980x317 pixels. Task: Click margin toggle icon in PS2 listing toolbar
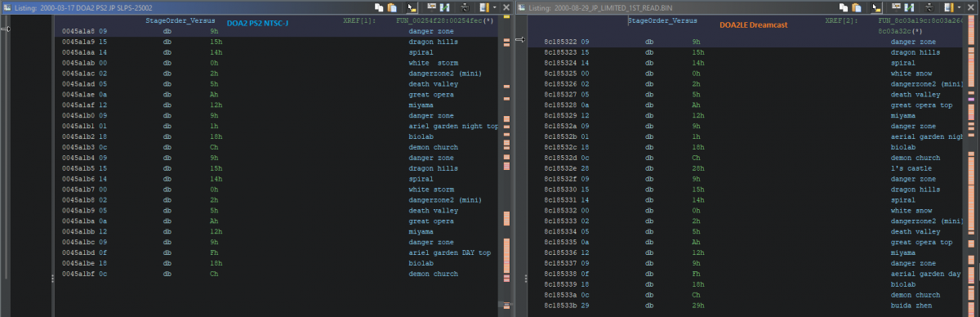click(x=484, y=7)
